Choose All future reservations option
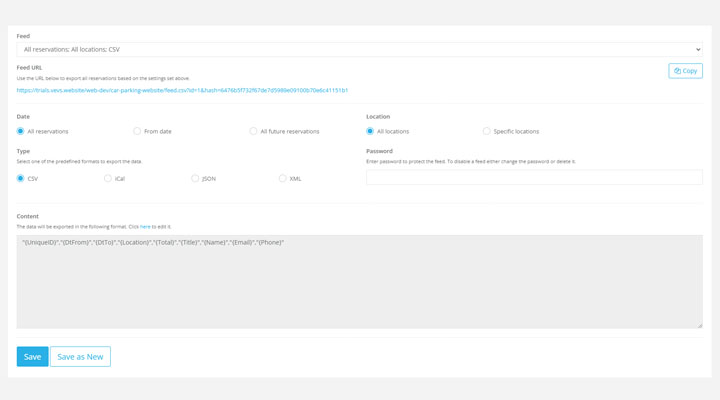The width and height of the screenshot is (720, 400). point(253,131)
